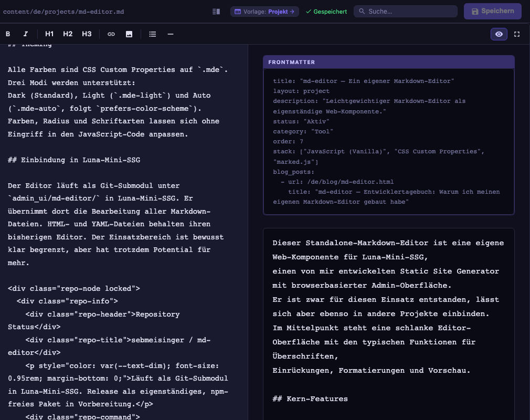Click the frontmatter 'status: "Aktiv"' line

point(301,121)
